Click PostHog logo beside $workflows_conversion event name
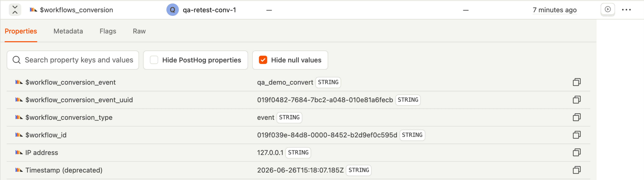The image size is (644, 180). point(33,10)
